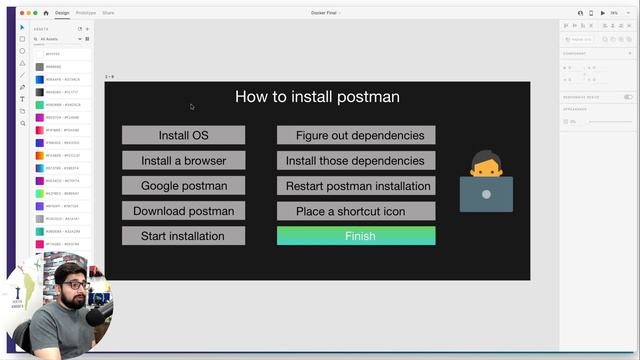Select the 'Start installation' box
This screenshot has width=640, height=360.
pyautogui.click(x=184, y=236)
